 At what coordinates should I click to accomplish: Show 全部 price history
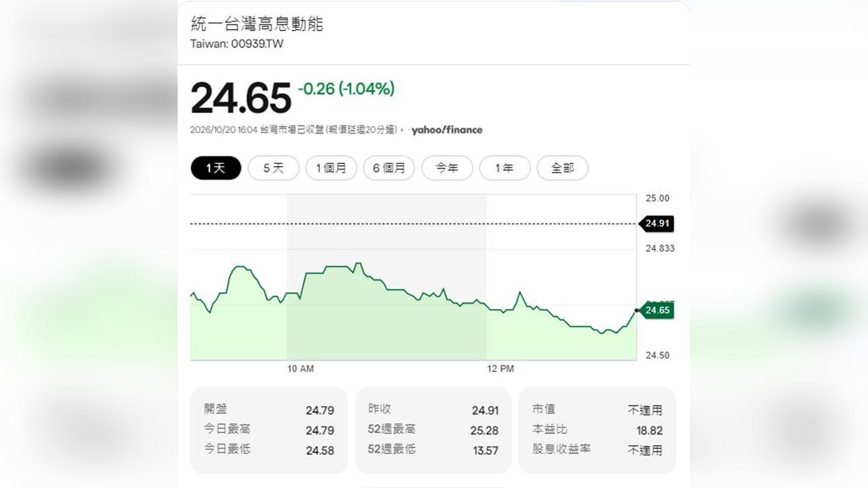point(562,168)
